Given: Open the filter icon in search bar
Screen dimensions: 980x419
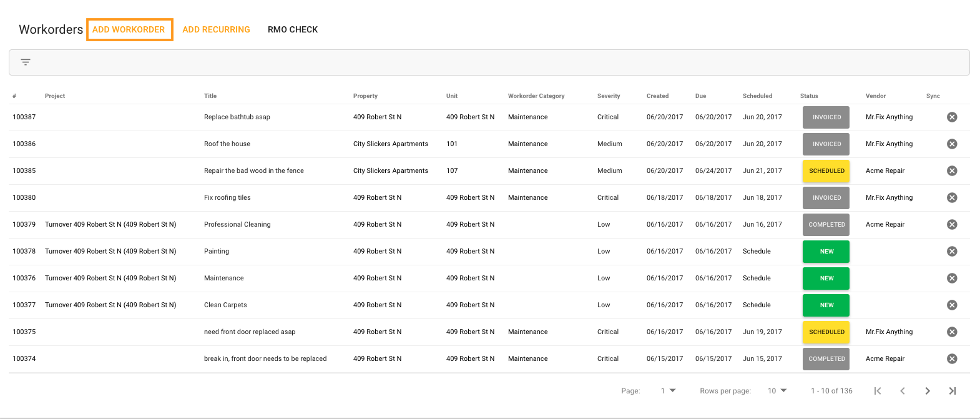Looking at the screenshot, I should coord(26,62).
